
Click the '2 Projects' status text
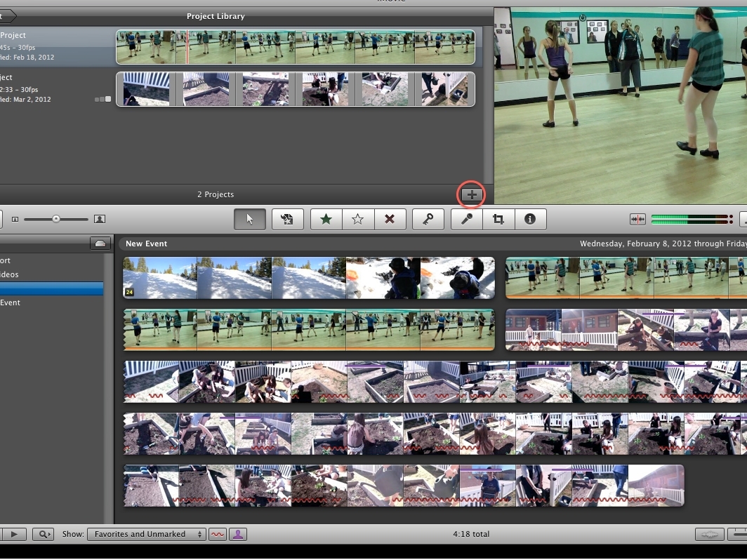(x=216, y=194)
